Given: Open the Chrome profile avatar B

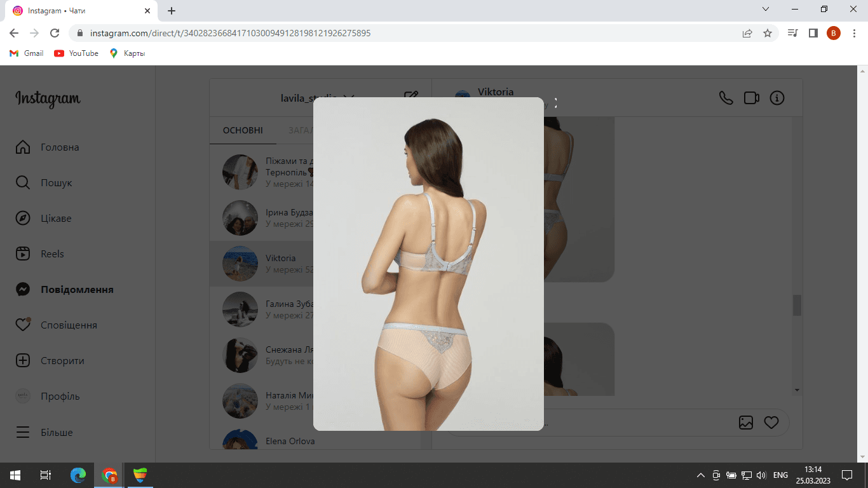Looking at the screenshot, I should (834, 33).
